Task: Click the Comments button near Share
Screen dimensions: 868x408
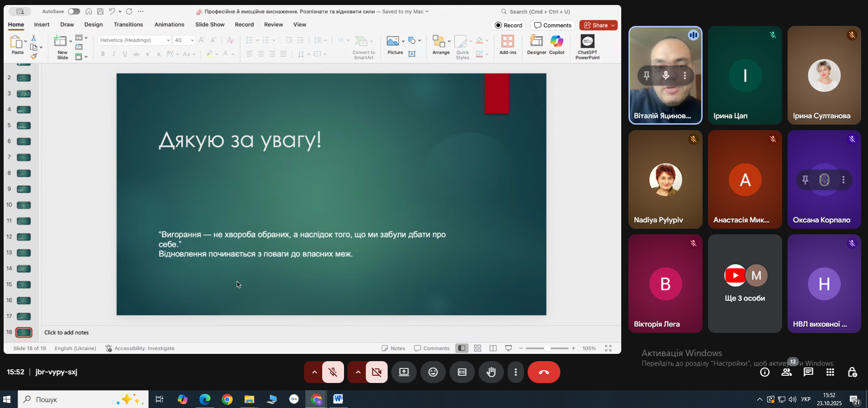Action: (553, 25)
